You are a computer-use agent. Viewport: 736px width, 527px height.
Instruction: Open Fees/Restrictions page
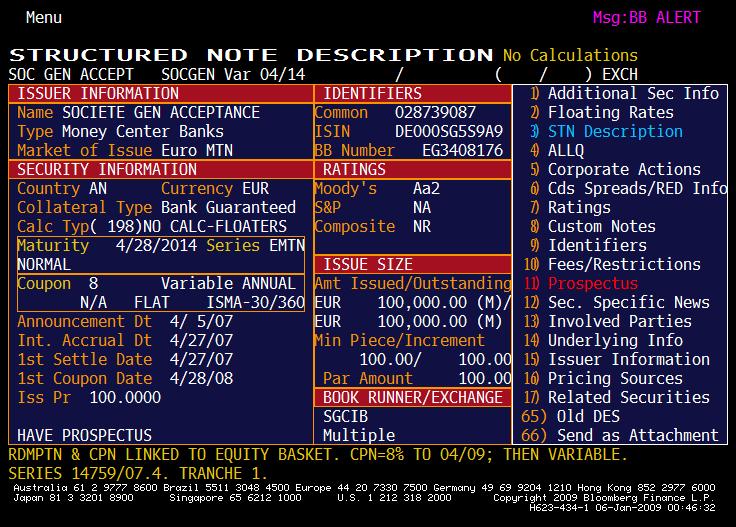tap(612, 264)
